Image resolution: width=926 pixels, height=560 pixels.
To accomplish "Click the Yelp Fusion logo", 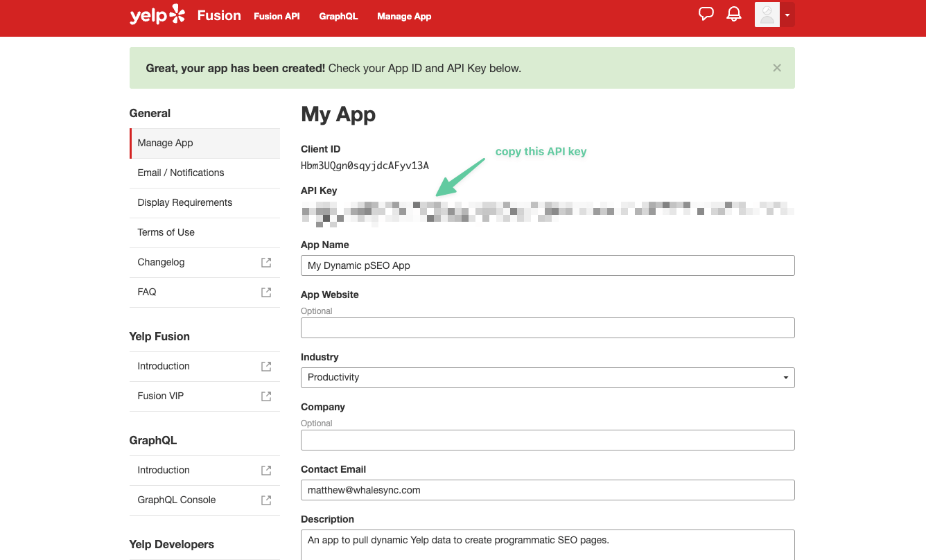I will click(x=185, y=15).
